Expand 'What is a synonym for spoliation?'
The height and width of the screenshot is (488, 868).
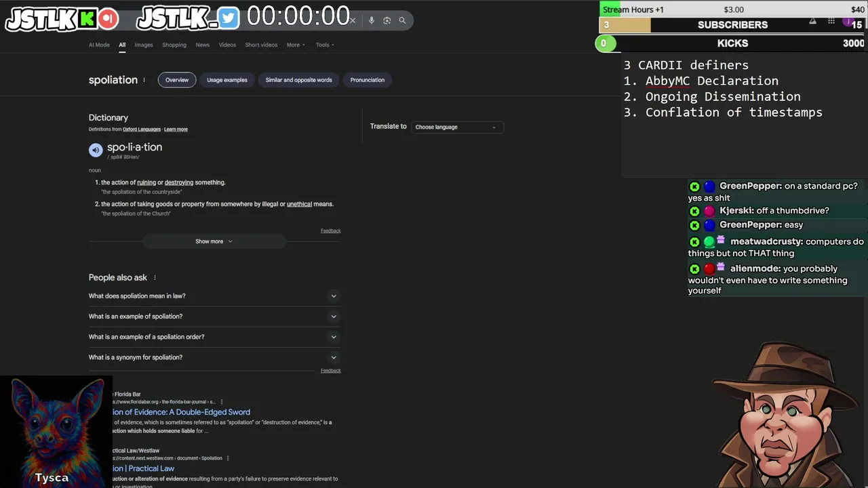[214, 357]
